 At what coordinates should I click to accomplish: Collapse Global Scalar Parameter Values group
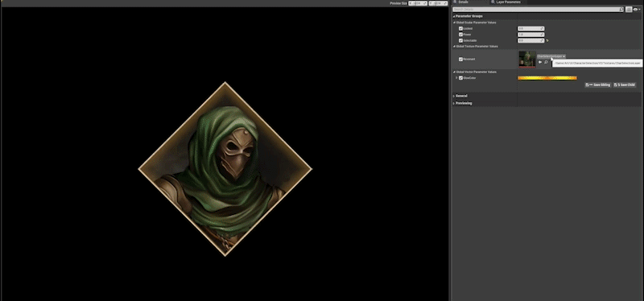[x=455, y=23]
